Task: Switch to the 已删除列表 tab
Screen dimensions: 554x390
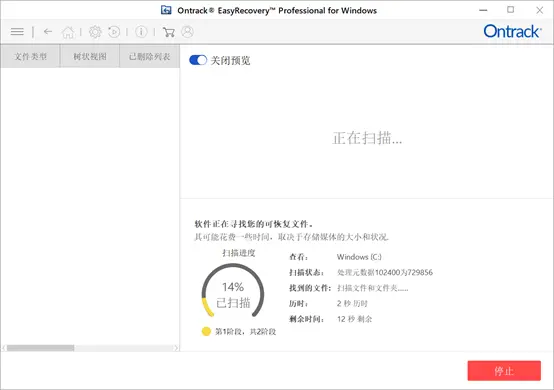Action: [x=149, y=56]
